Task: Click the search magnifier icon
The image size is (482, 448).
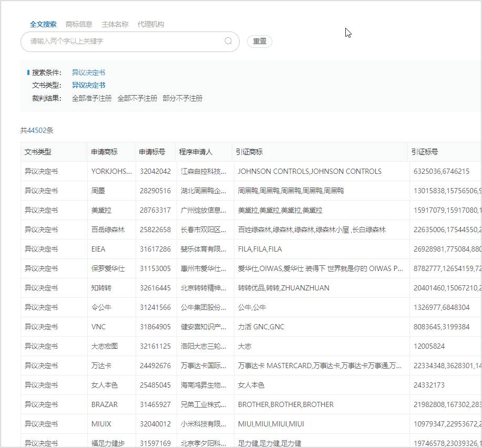Action: 228,41
